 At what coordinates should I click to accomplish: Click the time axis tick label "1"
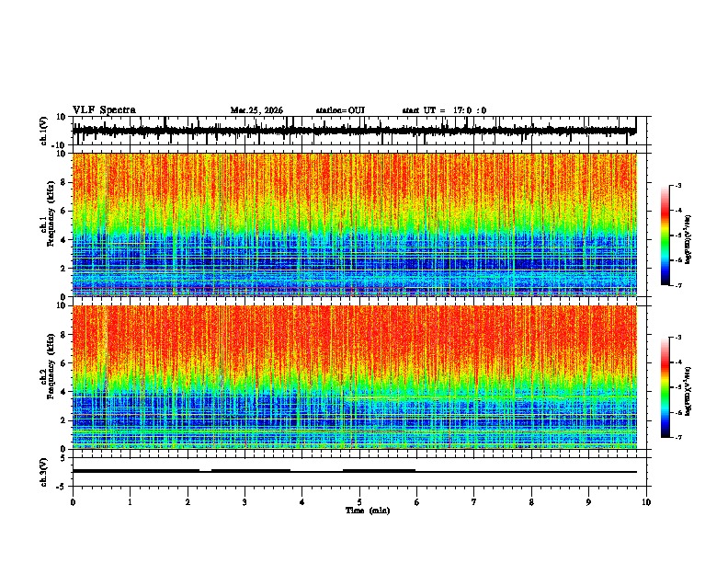130,502
